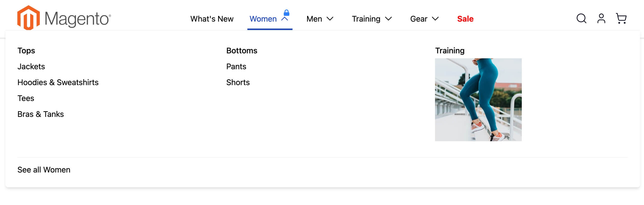Choose Pants under Bottoms
This screenshot has width=644, height=205.
click(236, 67)
